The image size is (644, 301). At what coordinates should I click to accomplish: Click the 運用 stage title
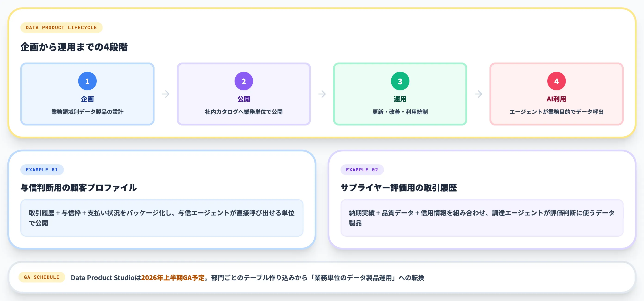tap(400, 99)
